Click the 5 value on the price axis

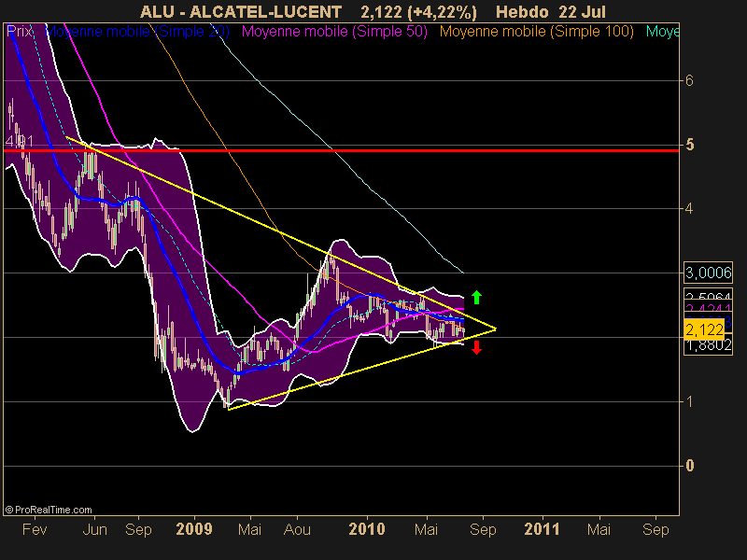(x=689, y=145)
